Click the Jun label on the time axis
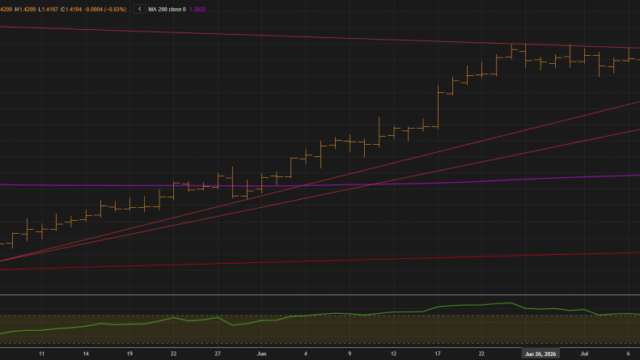640x360 pixels. [x=262, y=354]
